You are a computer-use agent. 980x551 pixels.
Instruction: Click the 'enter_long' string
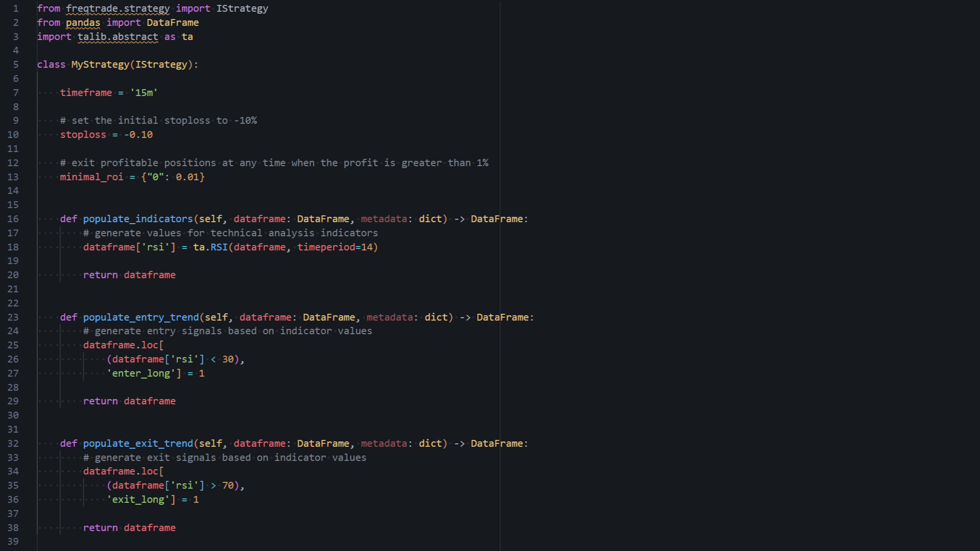click(x=141, y=373)
